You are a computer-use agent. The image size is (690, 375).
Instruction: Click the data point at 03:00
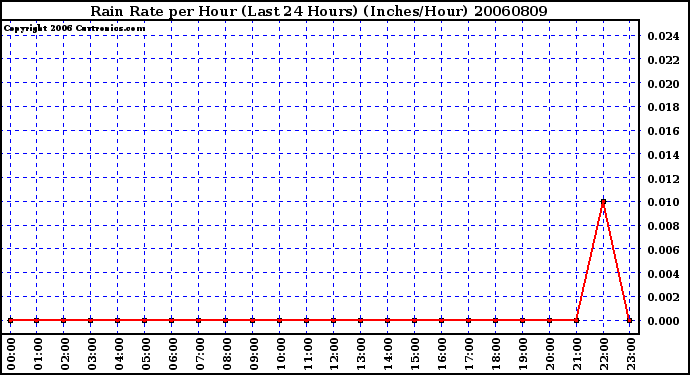[91, 320]
